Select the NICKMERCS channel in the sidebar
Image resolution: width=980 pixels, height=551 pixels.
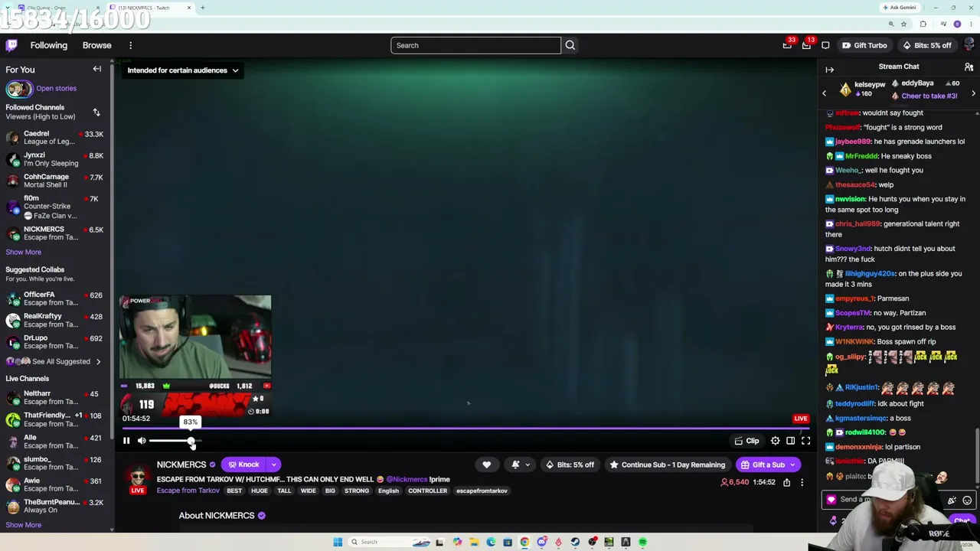coord(56,233)
